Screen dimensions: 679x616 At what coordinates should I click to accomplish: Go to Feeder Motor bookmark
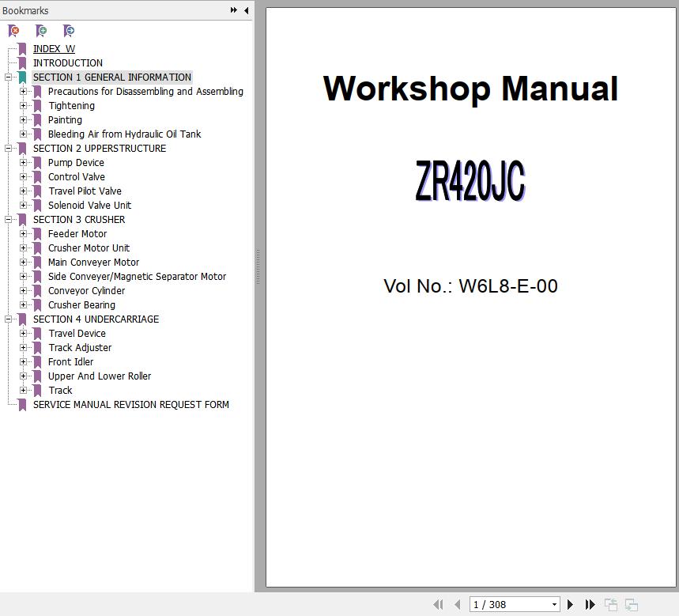tap(77, 234)
